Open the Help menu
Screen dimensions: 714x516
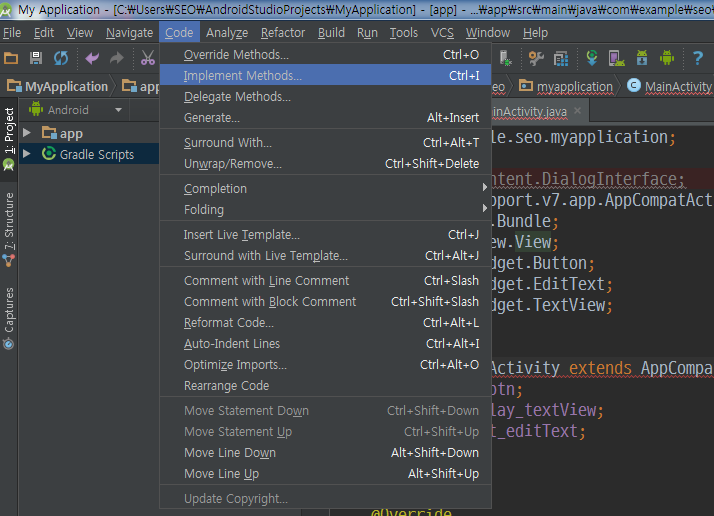coord(535,33)
